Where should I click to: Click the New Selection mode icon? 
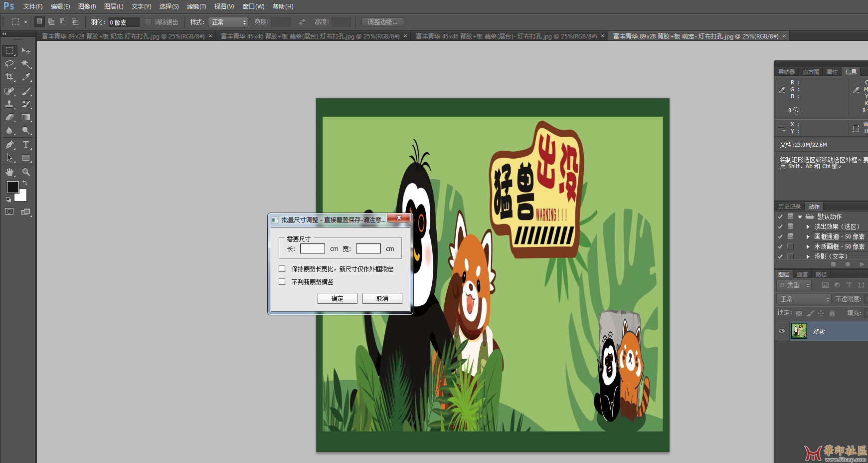[39, 21]
